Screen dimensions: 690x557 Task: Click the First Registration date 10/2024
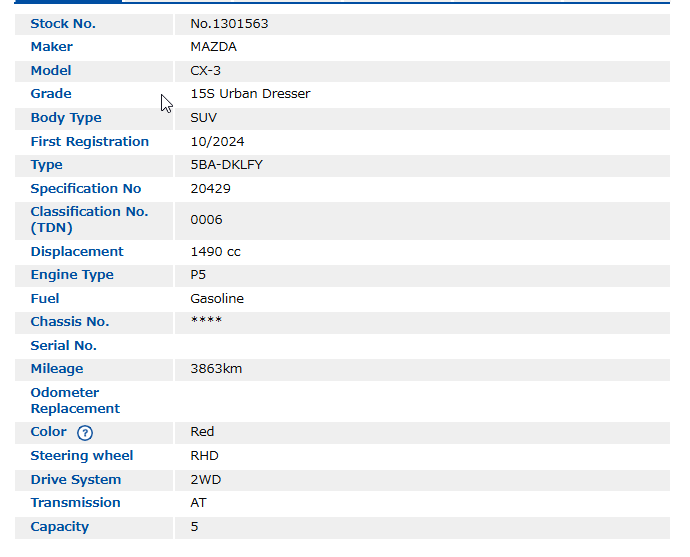217,142
